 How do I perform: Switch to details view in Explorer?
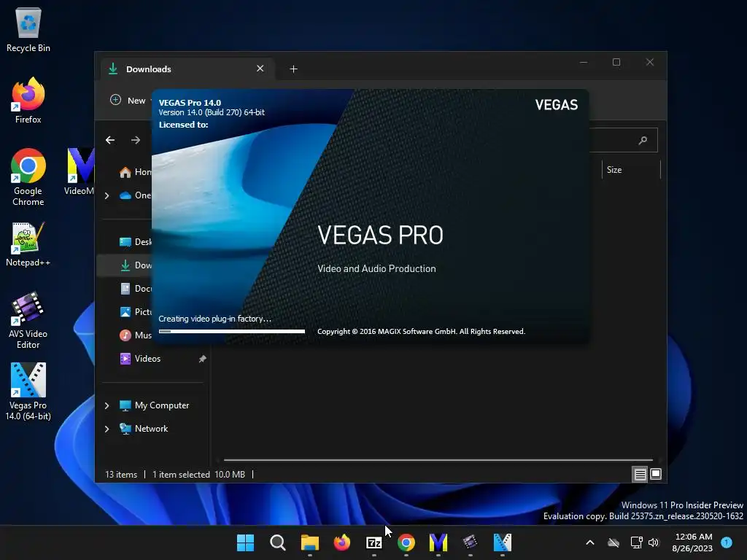(640, 474)
